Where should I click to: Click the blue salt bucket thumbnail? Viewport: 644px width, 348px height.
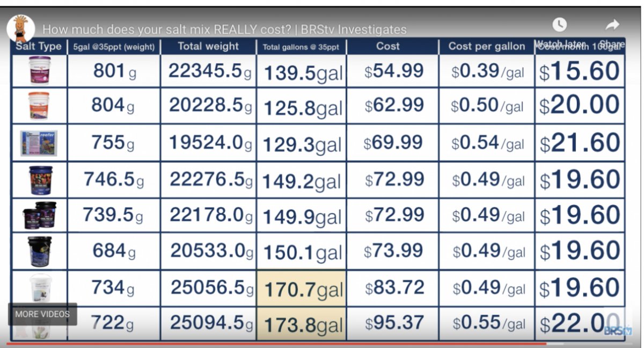(x=40, y=180)
